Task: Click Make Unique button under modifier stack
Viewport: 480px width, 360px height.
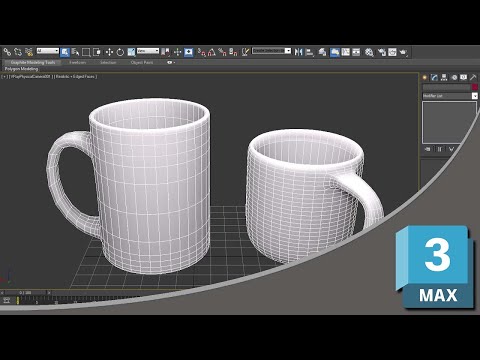Action: 451,149
